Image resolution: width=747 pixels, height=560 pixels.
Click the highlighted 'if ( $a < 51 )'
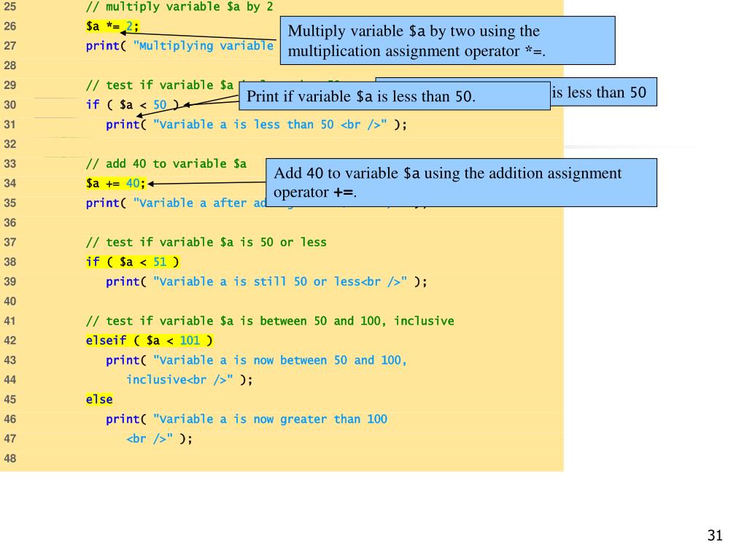click(133, 262)
